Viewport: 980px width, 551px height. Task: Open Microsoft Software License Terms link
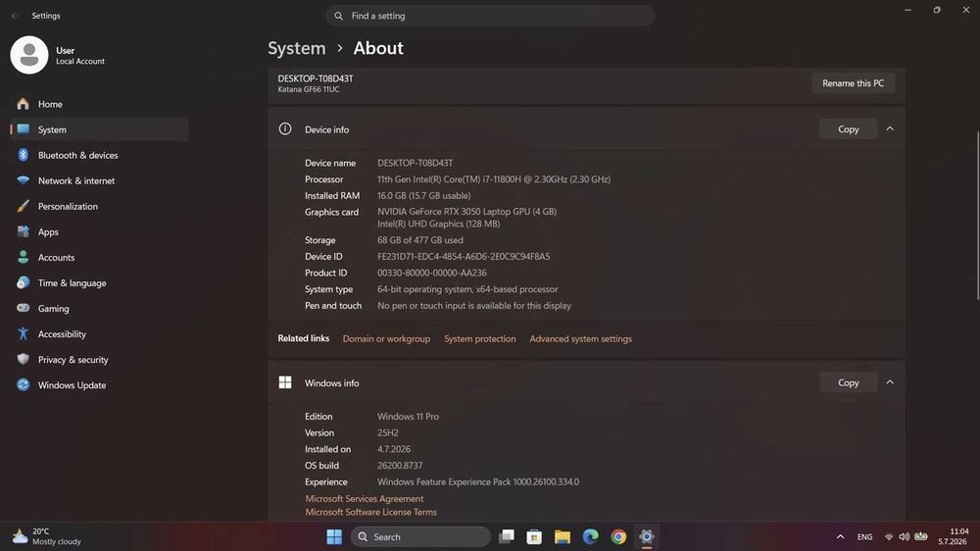tap(371, 512)
